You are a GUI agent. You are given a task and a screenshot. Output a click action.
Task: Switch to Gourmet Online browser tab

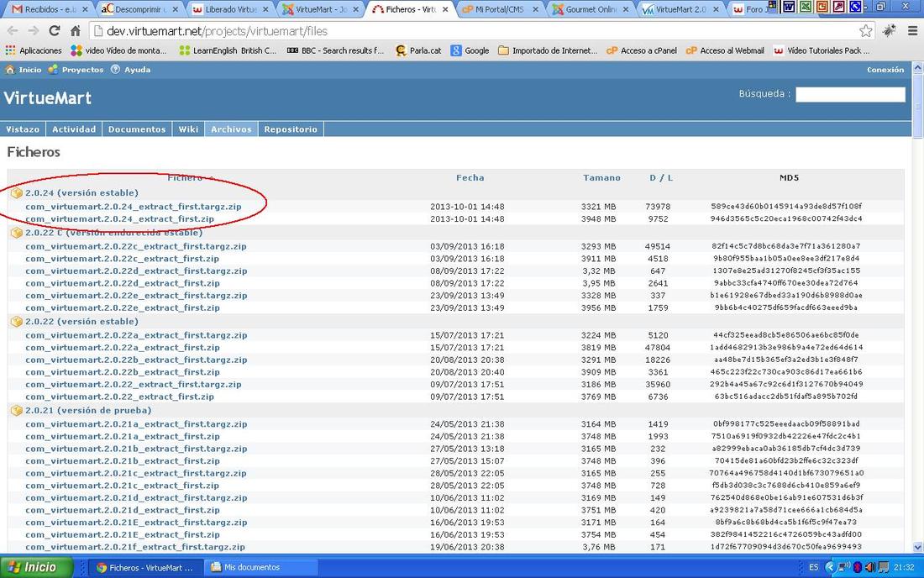pos(590,9)
